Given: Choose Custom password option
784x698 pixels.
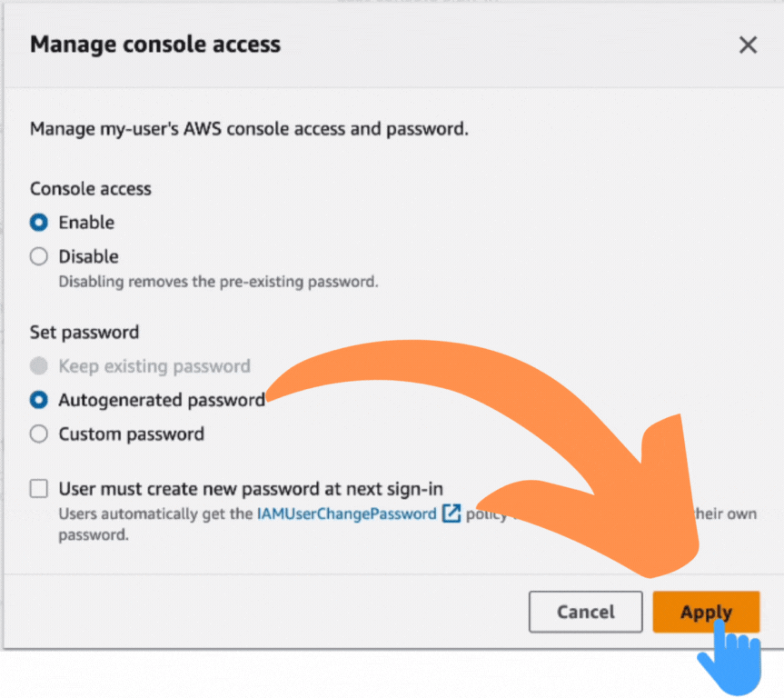Looking at the screenshot, I should coord(38,434).
